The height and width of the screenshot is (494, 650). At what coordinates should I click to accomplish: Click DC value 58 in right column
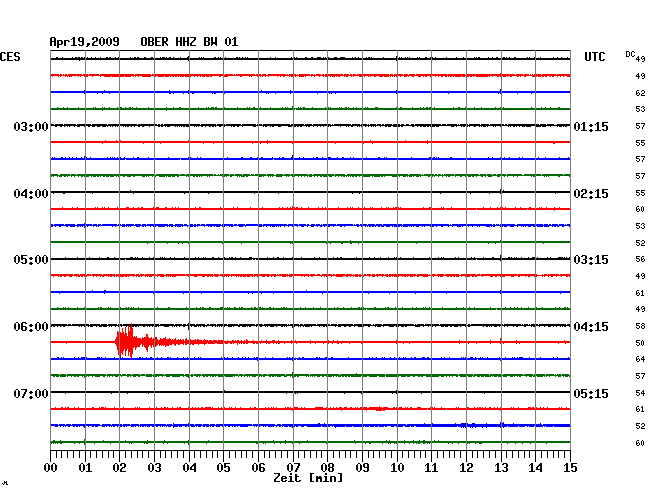click(x=640, y=326)
